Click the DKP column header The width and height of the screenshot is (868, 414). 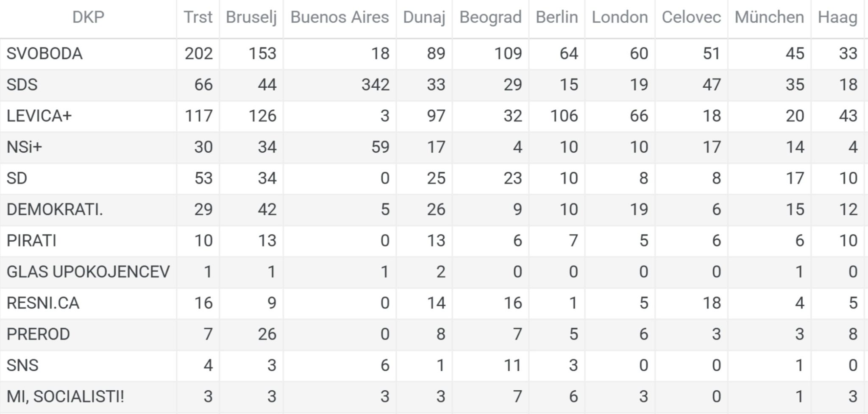(x=88, y=17)
